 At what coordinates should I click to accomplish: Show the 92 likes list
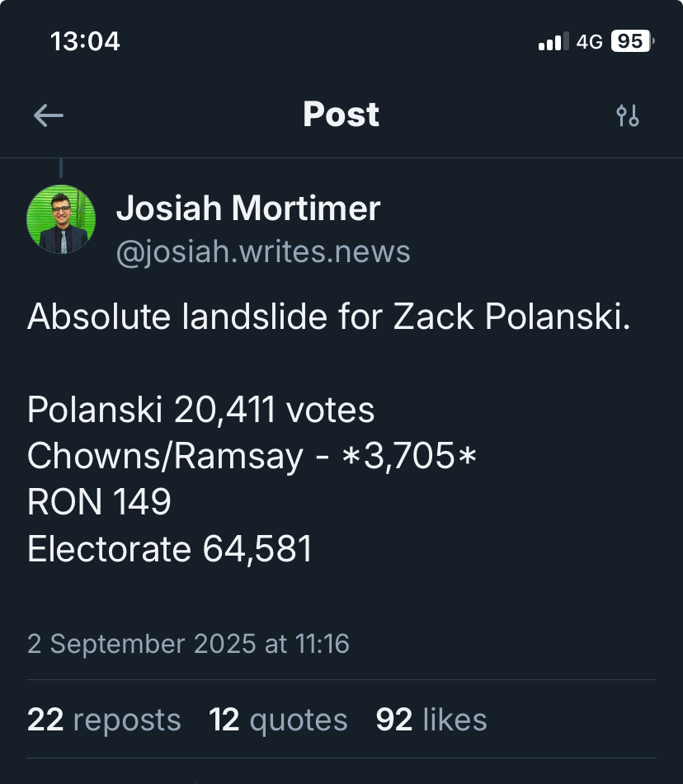431,720
